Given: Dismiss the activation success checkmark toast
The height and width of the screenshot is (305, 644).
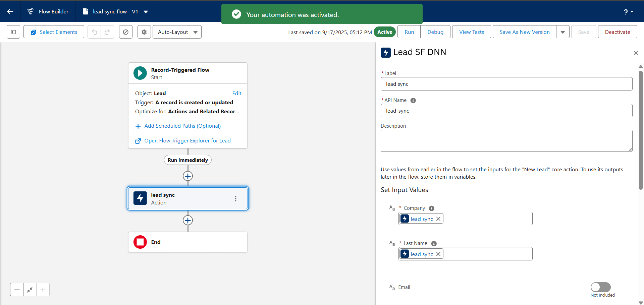Looking at the screenshot, I should click(236, 14).
